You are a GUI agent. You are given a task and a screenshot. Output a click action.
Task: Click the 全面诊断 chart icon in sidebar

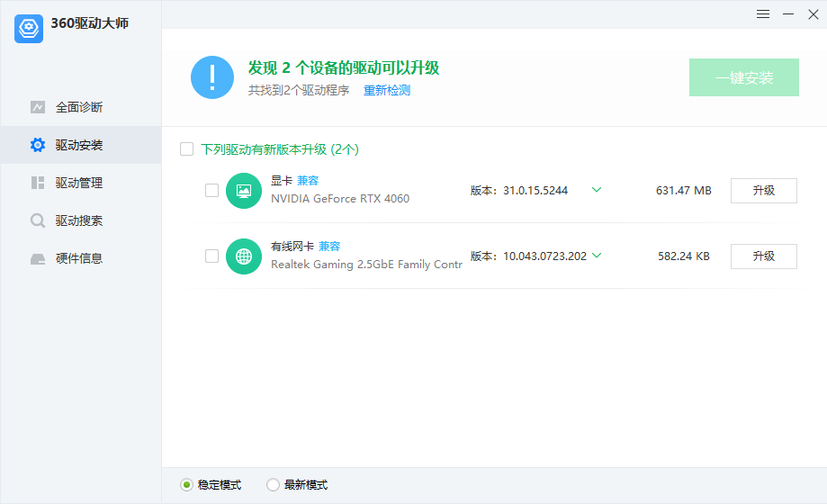point(38,107)
